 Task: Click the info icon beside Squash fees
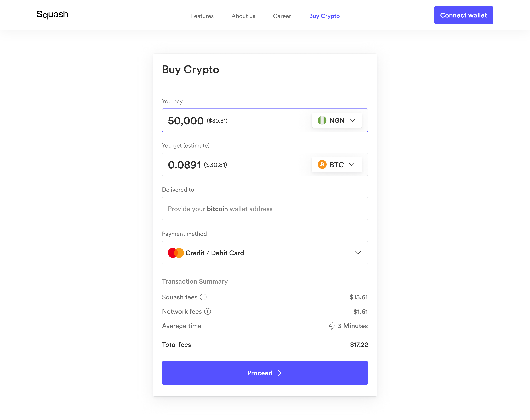click(203, 297)
